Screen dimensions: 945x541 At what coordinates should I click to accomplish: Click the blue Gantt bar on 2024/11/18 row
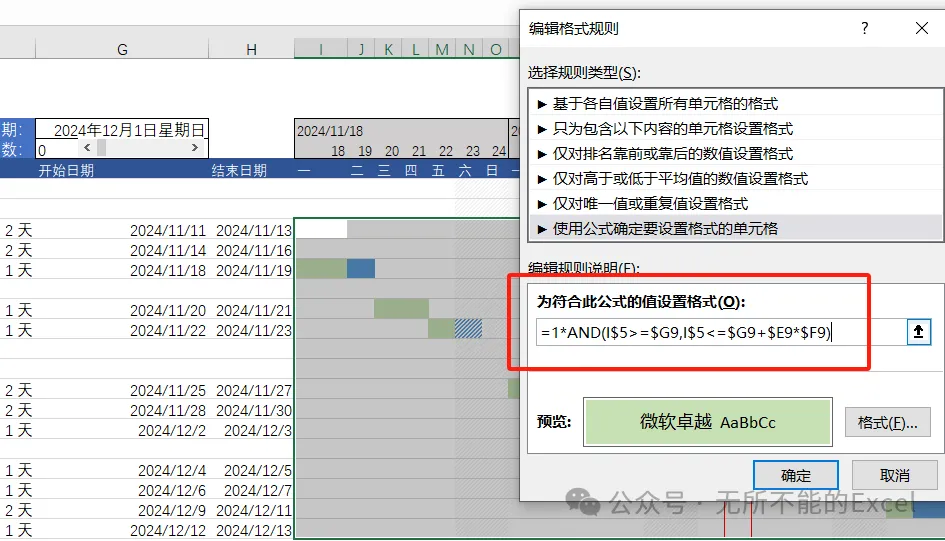[361, 269]
